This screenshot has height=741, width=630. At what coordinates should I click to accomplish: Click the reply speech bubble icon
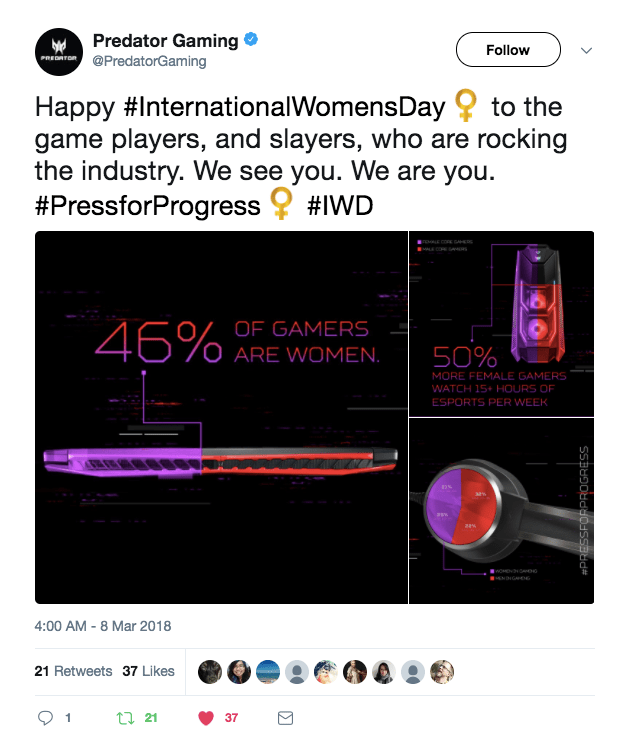[x=45, y=718]
